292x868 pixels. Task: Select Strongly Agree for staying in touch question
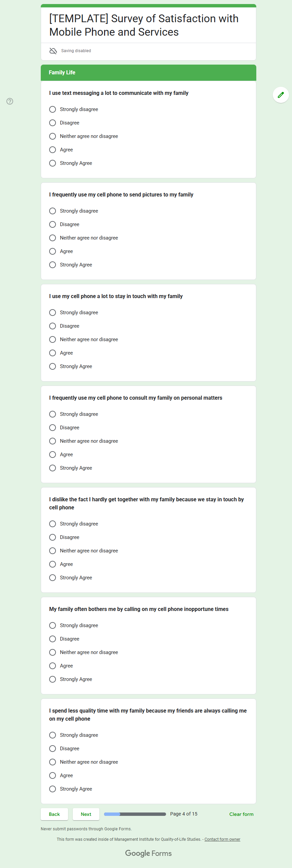[53, 366]
